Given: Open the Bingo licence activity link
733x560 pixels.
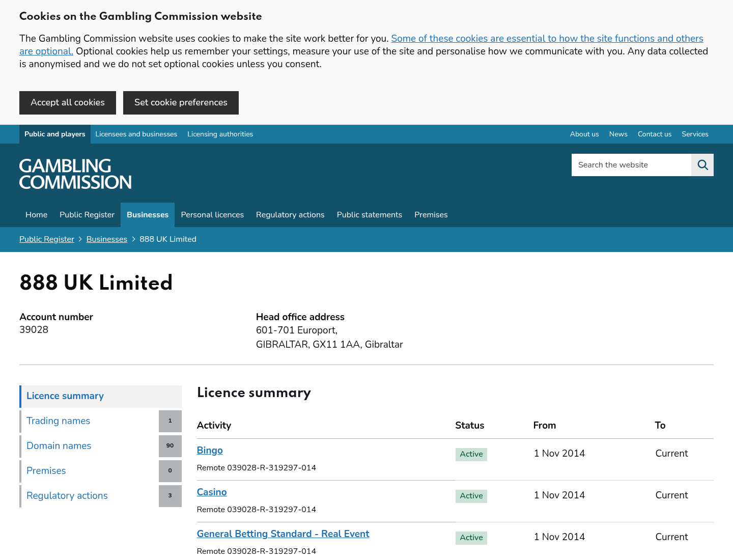Looking at the screenshot, I should [x=210, y=451].
